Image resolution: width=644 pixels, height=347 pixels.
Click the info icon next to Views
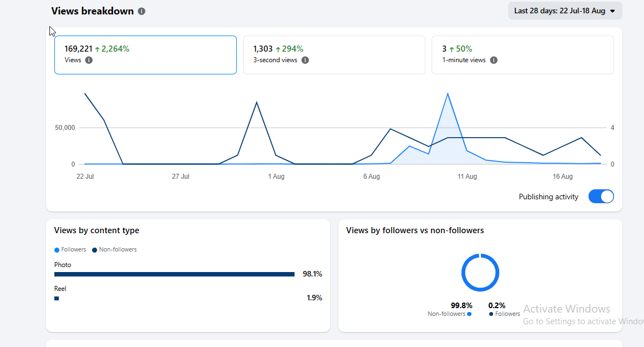click(89, 60)
